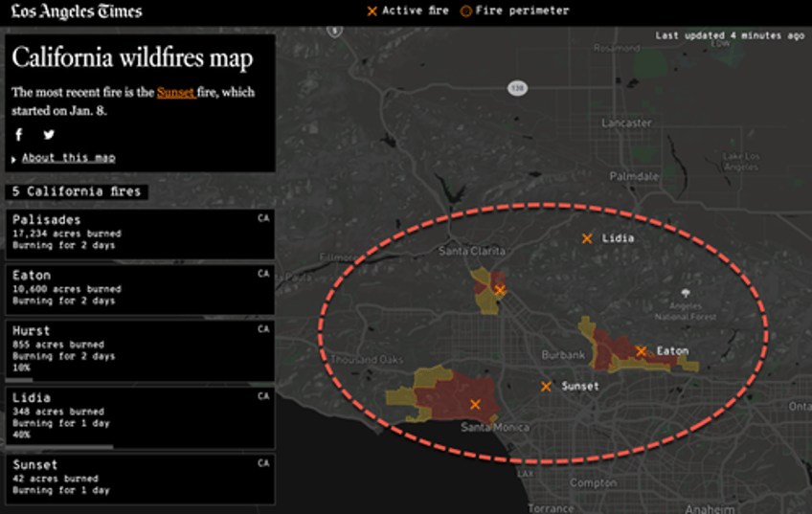Screen dimensions: 812x514
Task: Click the Active fire legend X icon
Action: (x=372, y=11)
